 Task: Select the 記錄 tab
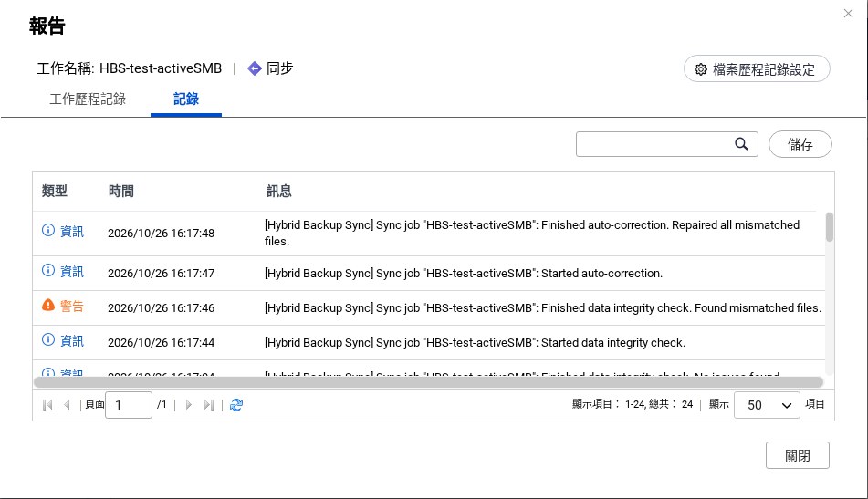186,99
